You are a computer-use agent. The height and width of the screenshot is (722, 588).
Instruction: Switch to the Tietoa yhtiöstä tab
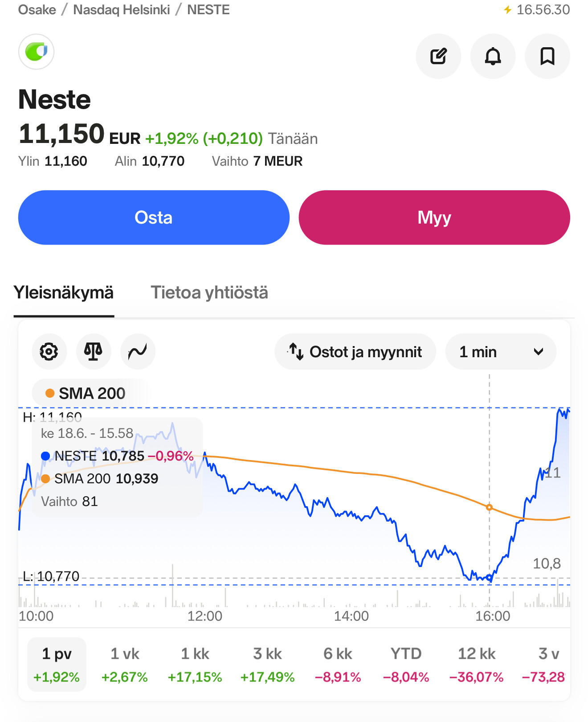point(209,293)
